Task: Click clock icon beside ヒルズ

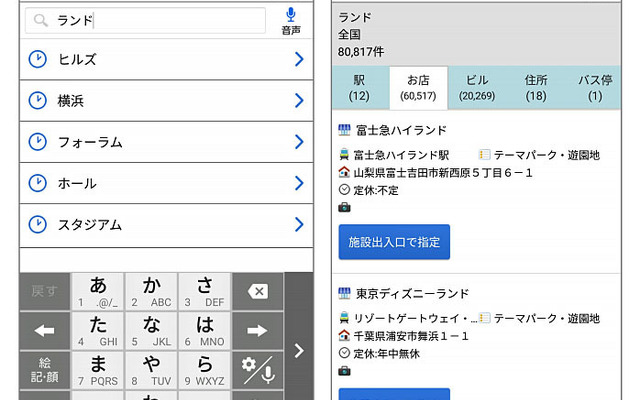Action: tap(38, 59)
